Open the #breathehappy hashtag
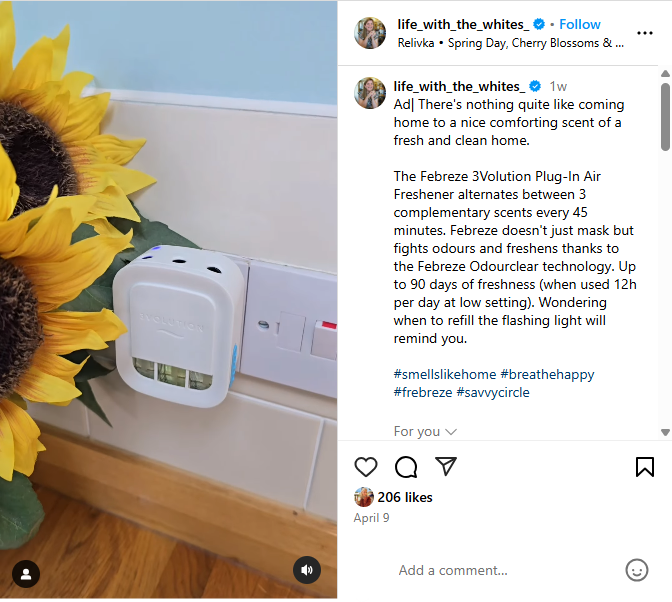 click(x=547, y=374)
